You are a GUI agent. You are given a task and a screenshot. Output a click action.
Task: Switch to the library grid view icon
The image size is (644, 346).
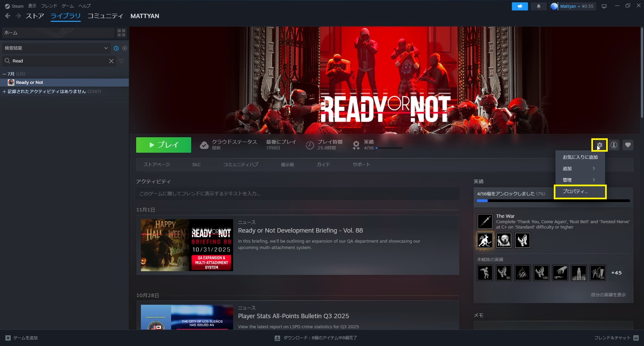[121, 33]
